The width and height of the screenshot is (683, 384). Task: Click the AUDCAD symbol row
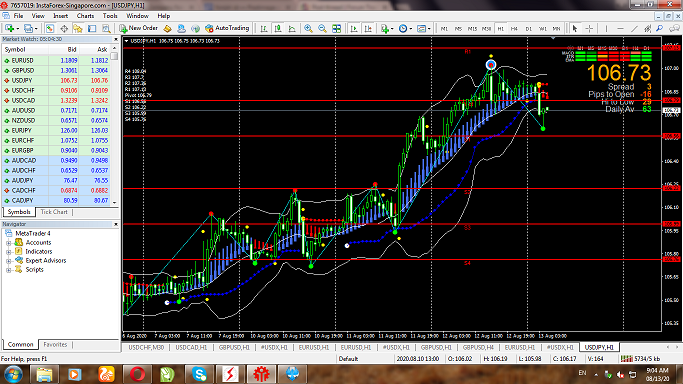(x=56, y=161)
